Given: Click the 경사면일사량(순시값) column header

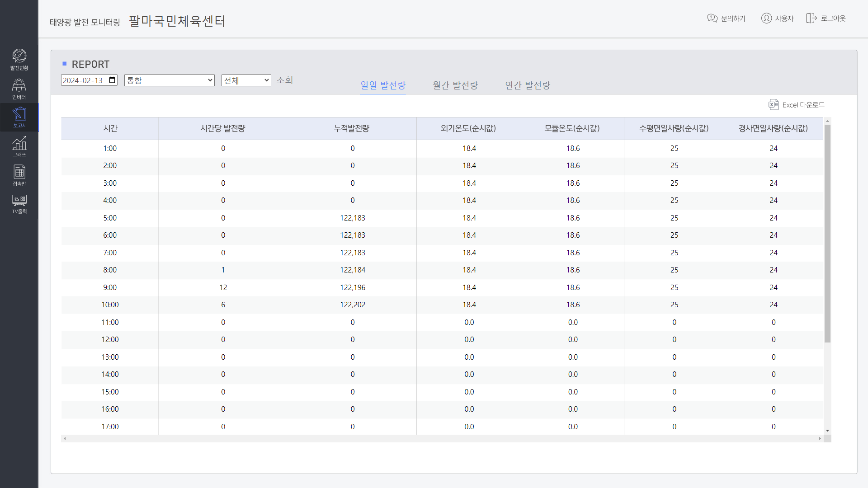Looking at the screenshot, I should 774,128.
